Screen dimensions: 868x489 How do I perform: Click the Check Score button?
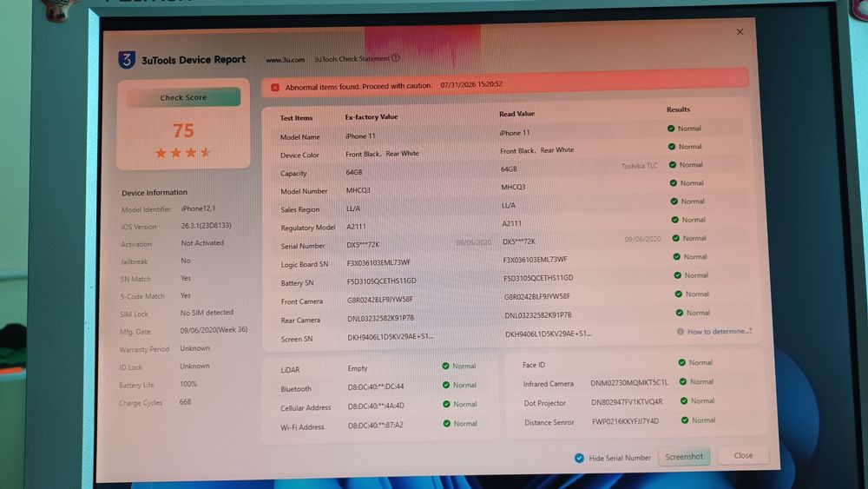click(x=183, y=97)
